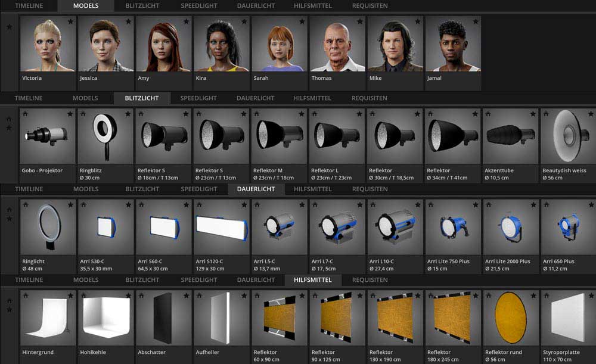This screenshot has height=364, width=596.
Task: Click sidebar studio filter icon left of Ringlicht
Action: (x=9, y=210)
